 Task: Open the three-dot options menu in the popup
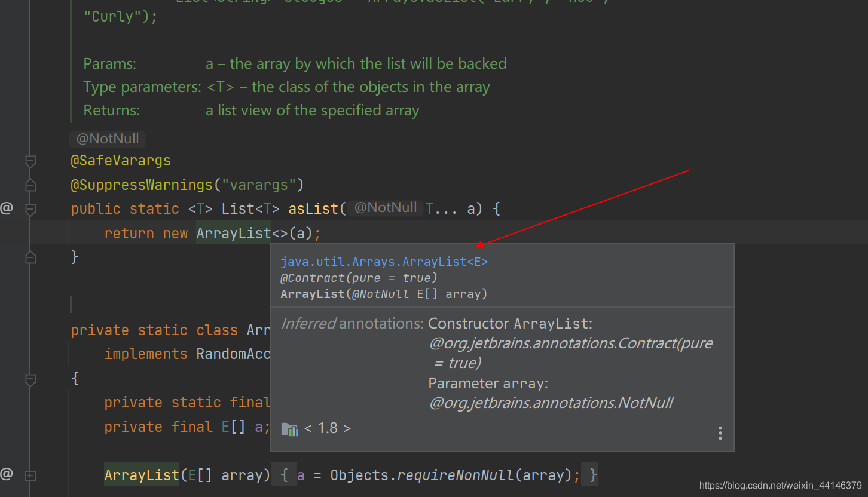click(x=720, y=432)
